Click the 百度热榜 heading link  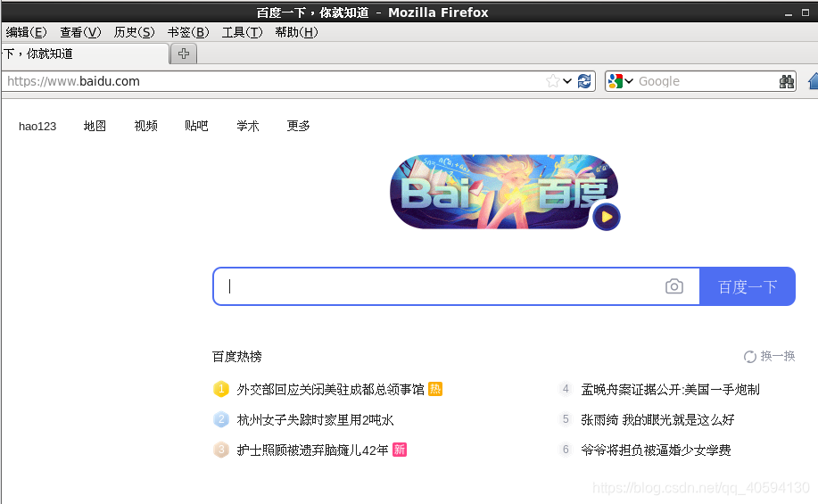(x=237, y=357)
